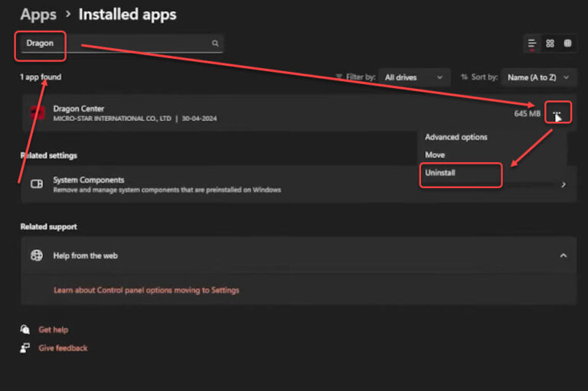This screenshot has width=588, height=391.
Task: Click the search field containing Dragon
Action: point(122,44)
